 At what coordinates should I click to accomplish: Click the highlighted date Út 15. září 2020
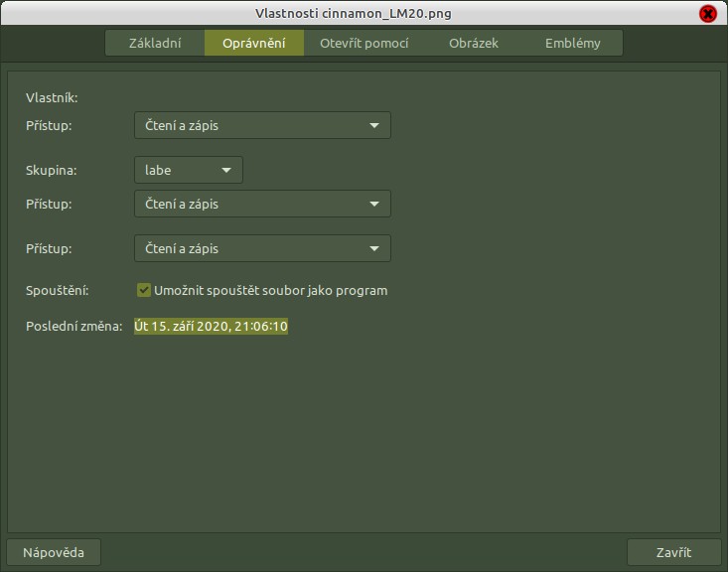click(x=211, y=326)
